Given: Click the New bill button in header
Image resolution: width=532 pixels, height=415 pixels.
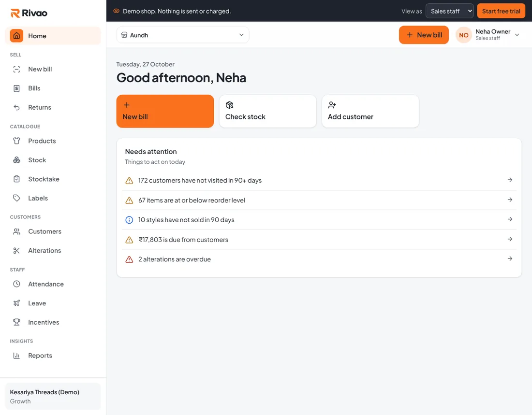Looking at the screenshot, I should point(424,35).
